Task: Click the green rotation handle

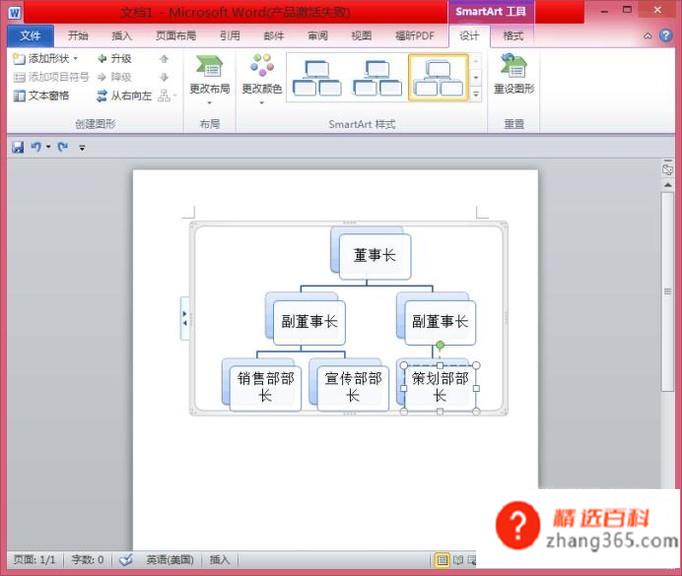Action: [x=440, y=345]
